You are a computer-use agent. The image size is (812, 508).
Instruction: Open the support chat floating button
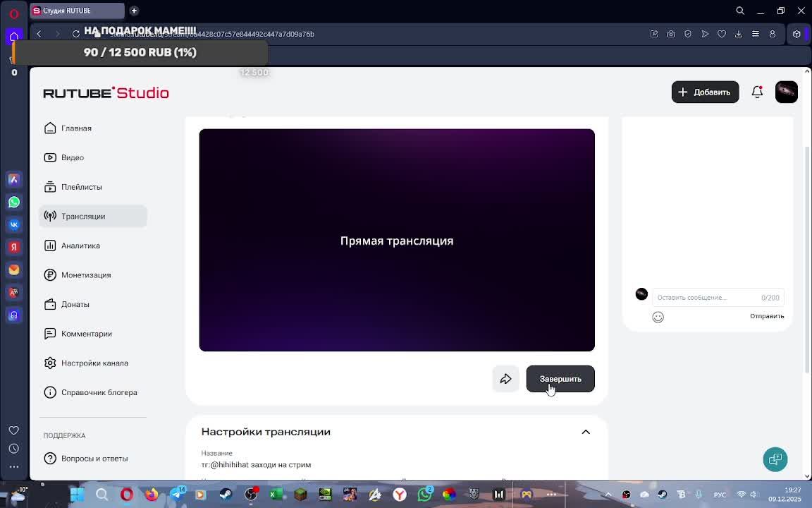coord(775,459)
